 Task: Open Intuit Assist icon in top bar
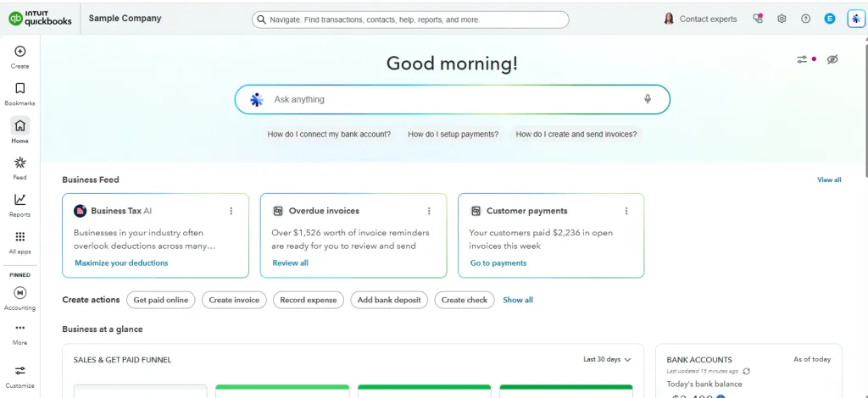[856, 19]
